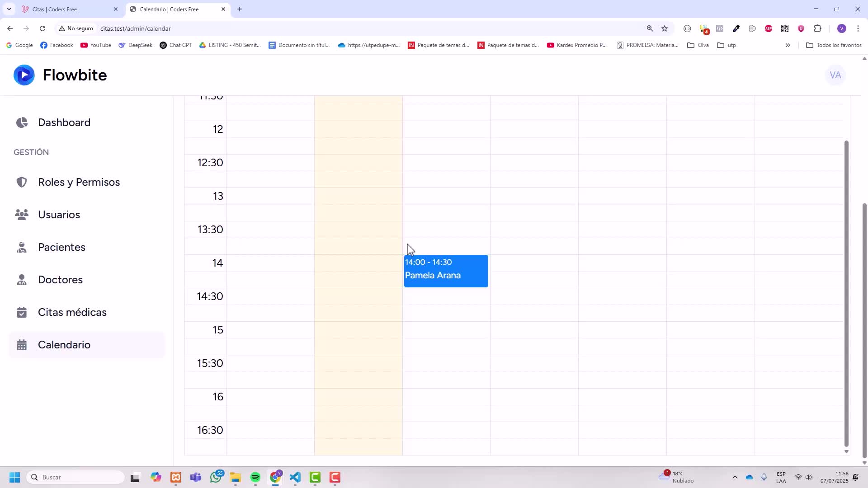This screenshot has width=868, height=488.
Task: Click the zoom magnifier icon in address bar
Action: tap(650, 28)
